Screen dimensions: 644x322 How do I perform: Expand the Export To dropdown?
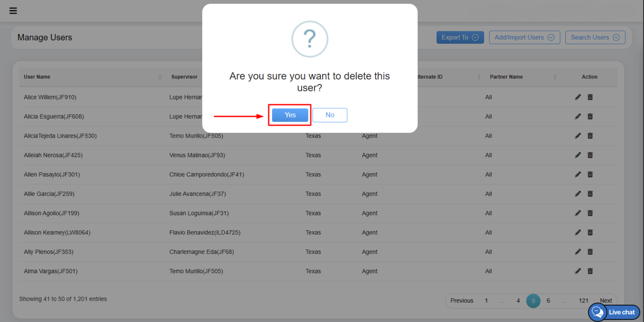click(x=460, y=37)
